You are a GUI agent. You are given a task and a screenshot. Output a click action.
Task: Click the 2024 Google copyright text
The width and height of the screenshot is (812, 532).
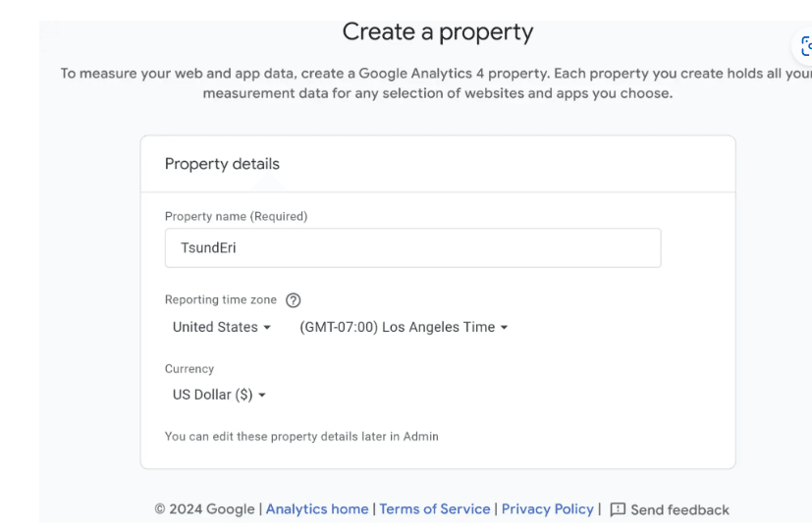[204, 509]
